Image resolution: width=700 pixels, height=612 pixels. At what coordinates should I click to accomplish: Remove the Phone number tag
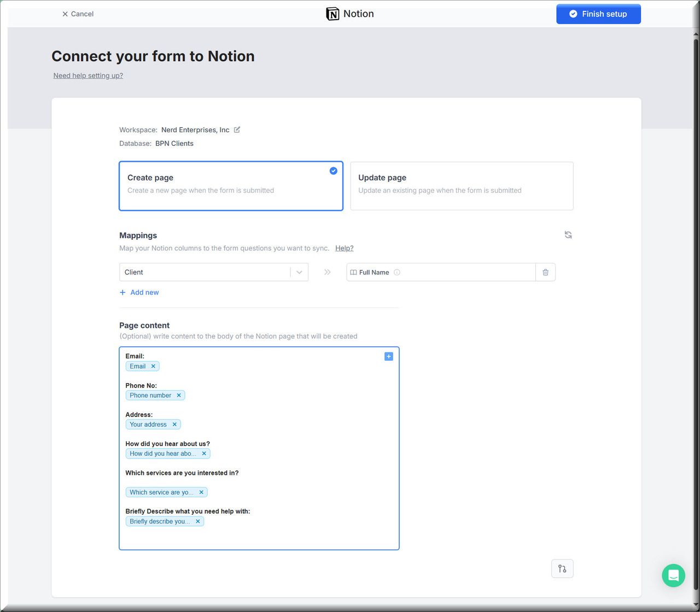pos(179,395)
